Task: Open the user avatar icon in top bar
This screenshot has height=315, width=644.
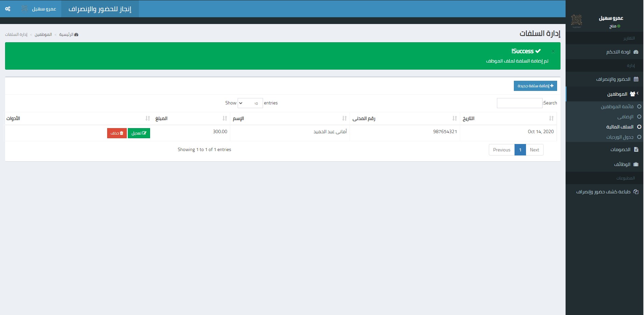Action: point(24,9)
